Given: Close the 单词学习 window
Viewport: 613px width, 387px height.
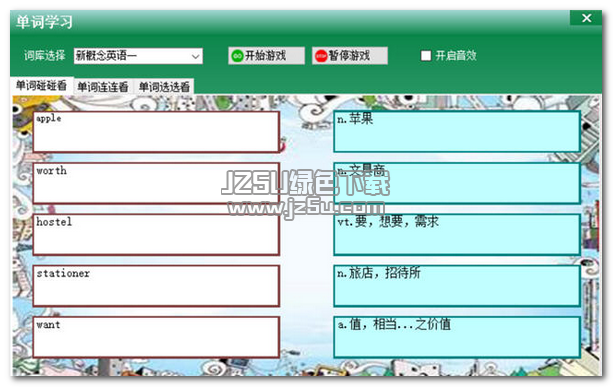Looking at the screenshot, I should (586, 18).
